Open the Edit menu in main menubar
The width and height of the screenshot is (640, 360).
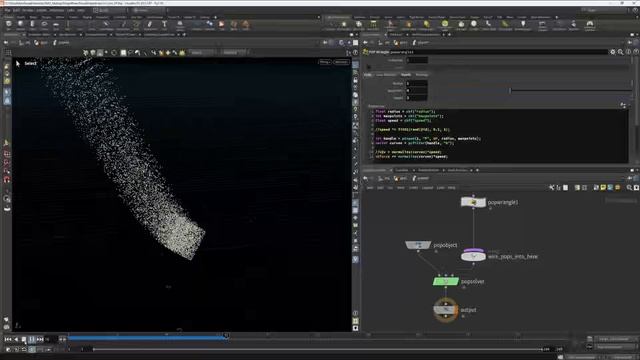[x=16, y=10]
